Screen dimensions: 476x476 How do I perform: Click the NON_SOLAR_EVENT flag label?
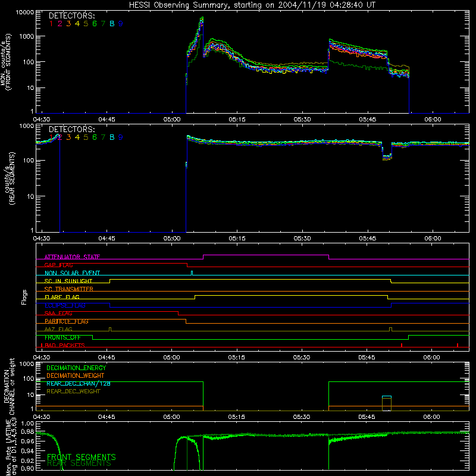coord(72,273)
